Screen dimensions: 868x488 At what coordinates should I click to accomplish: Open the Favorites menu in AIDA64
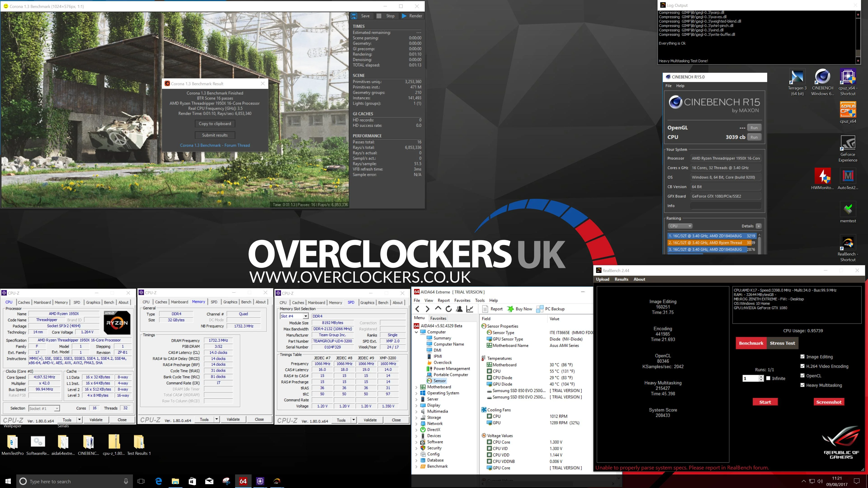[462, 300]
